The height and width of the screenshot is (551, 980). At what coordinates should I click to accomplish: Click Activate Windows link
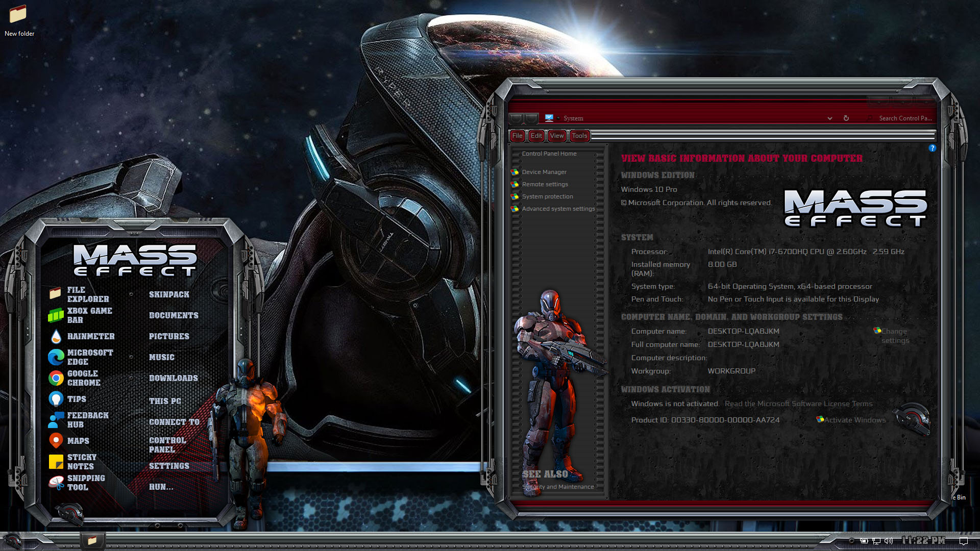click(x=854, y=420)
